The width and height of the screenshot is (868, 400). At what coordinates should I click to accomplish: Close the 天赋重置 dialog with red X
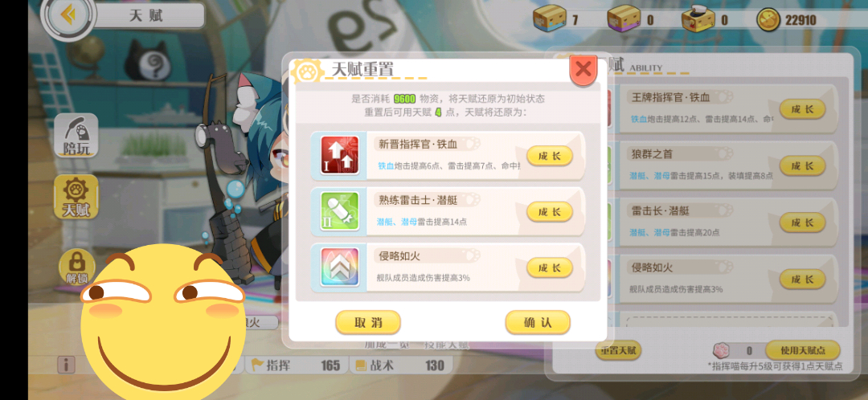click(x=583, y=70)
